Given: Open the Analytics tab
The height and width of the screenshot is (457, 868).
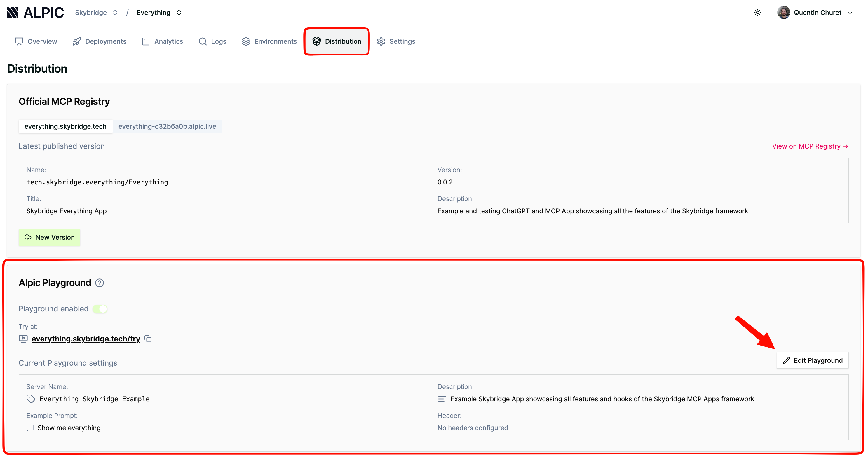Looking at the screenshot, I should coord(162,41).
